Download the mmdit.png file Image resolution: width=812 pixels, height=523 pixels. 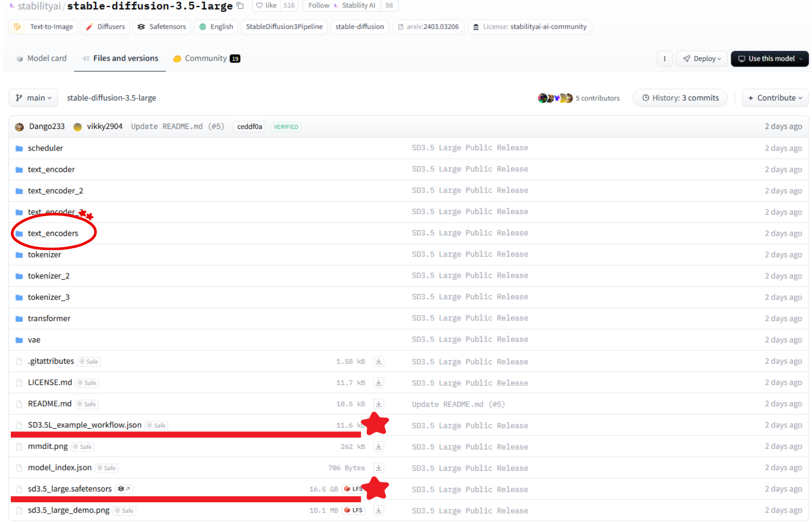[x=379, y=447]
